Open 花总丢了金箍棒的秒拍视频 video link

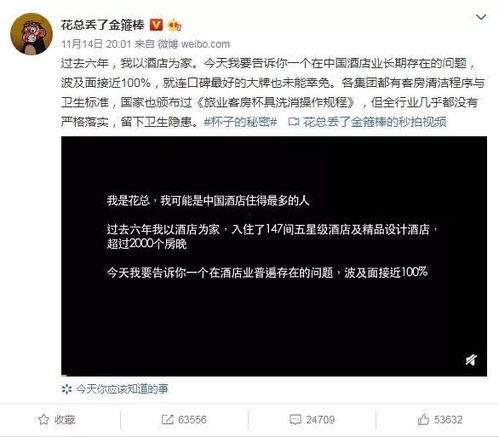pos(375,122)
